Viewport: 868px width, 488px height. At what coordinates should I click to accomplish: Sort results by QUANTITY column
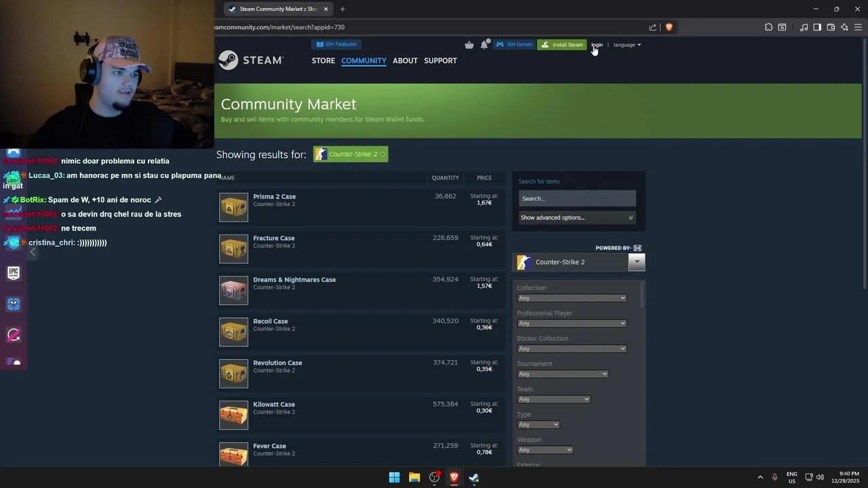[446, 178]
